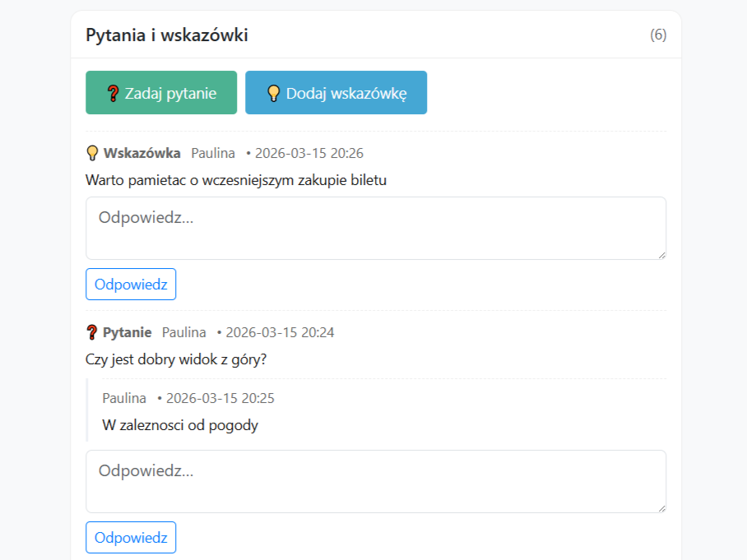Click the resize grip of the second reply box
The height and width of the screenshot is (560, 747).
pos(661,507)
